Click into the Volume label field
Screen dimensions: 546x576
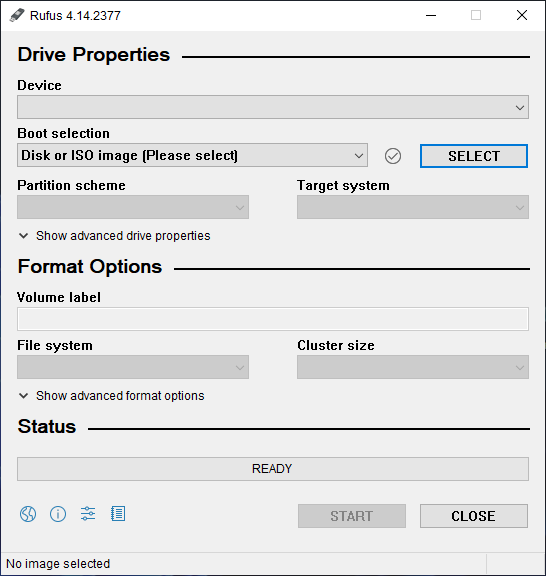[273, 319]
